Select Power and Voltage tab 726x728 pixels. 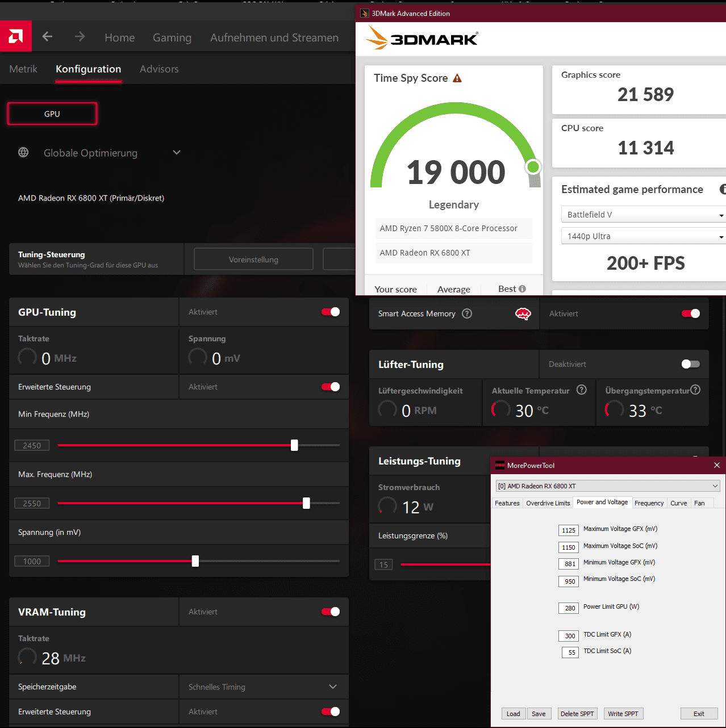[602, 502]
